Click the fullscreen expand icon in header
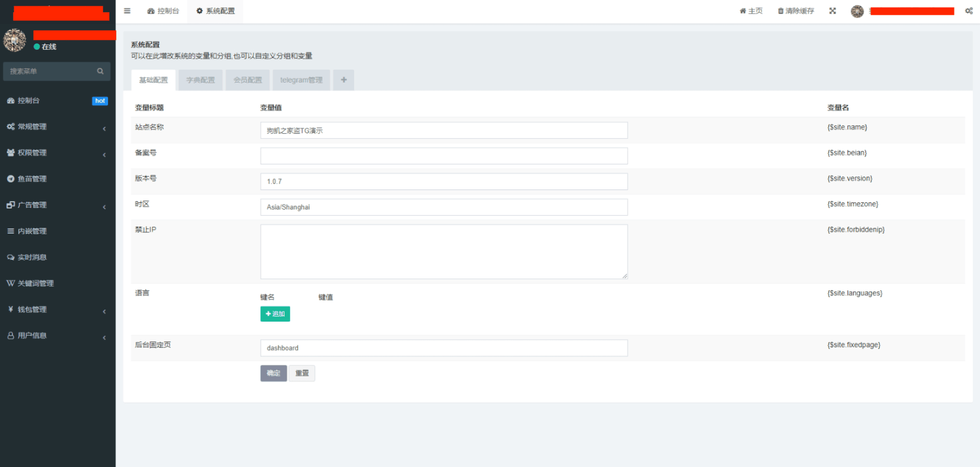980x467 pixels. [x=833, y=11]
